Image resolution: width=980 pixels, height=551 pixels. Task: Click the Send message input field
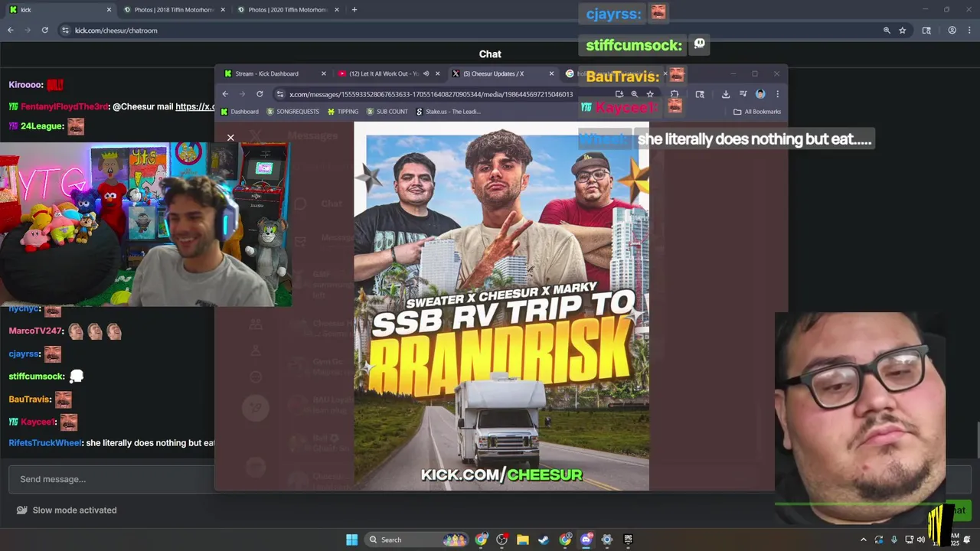click(x=111, y=479)
